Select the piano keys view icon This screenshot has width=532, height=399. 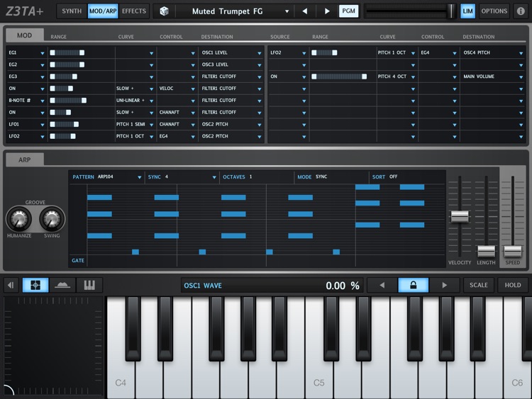coord(89,285)
